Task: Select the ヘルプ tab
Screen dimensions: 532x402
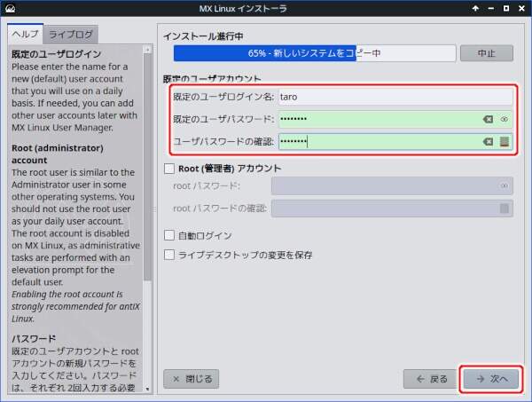Action: [25, 34]
